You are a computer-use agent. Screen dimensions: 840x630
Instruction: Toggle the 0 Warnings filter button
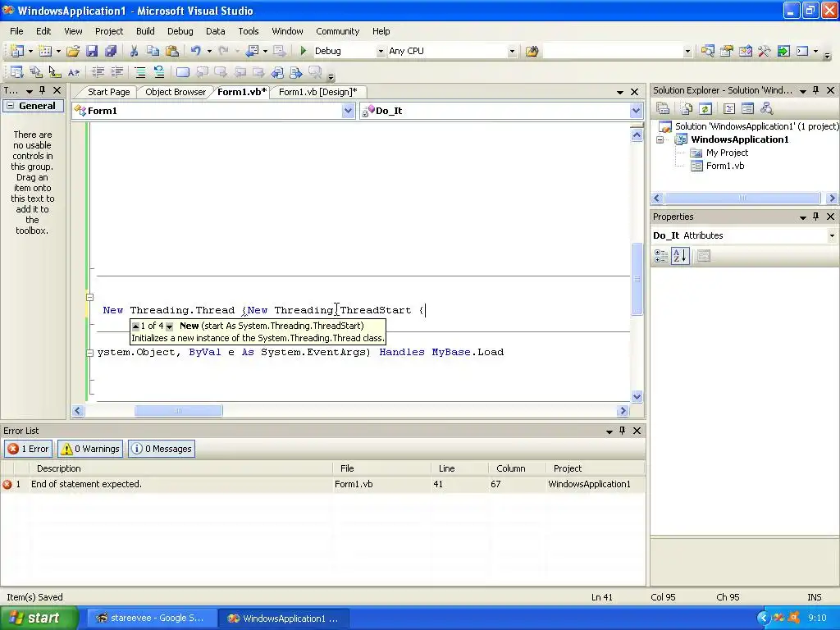pos(90,449)
